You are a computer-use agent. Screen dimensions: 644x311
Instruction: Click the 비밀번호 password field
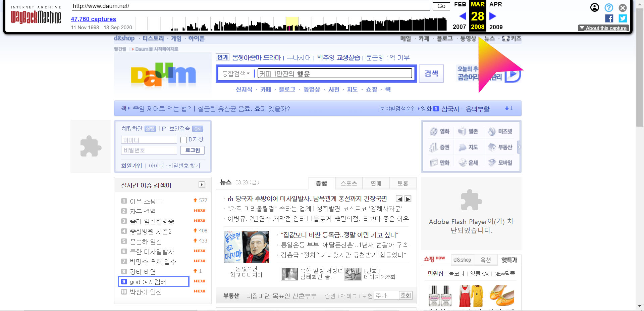[149, 150]
